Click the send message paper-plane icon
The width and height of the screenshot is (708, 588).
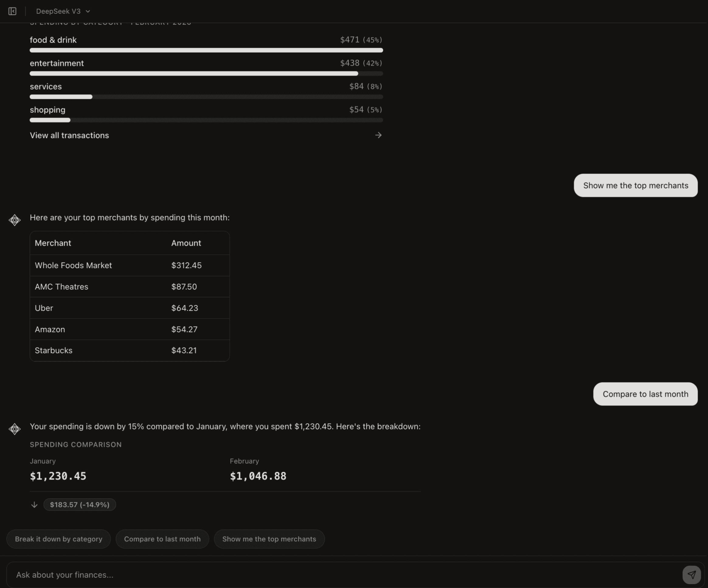(x=692, y=575)
